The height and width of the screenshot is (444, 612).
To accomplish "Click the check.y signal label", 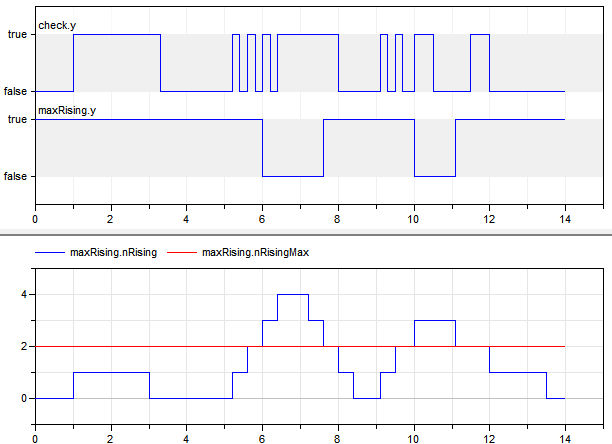I will tap(56, 23).
